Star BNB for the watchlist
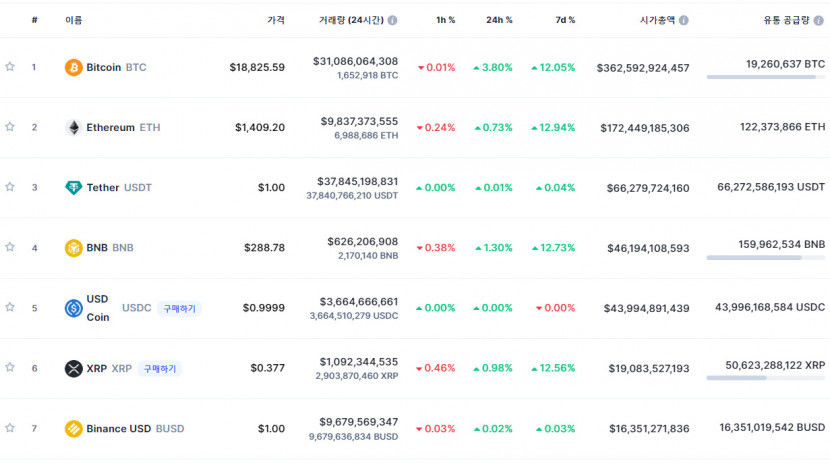The width and height of the screenshot is (830, 464). coord(10,247)
